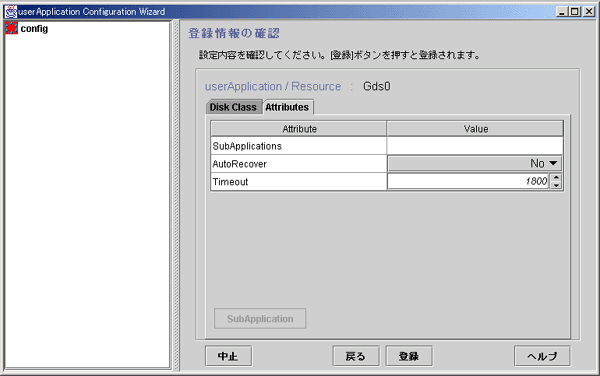Image resolution: width=600 pixels, height=376 pixels.
Task: Click the empty SubApplications value cell
Action: point(475,146)
